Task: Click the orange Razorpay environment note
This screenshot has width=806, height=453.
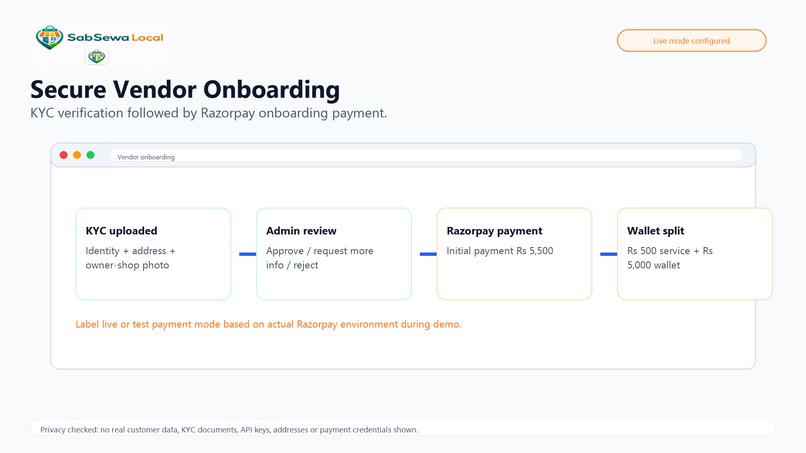Action: [268, 324]
